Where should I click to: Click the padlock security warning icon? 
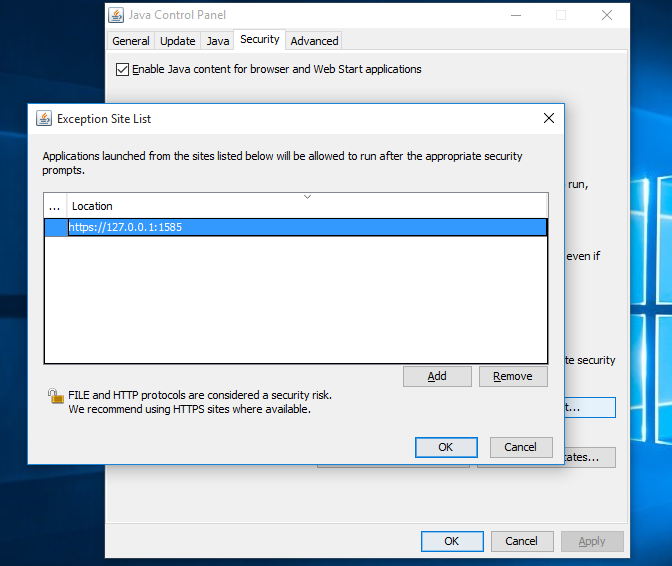point(56,396)
